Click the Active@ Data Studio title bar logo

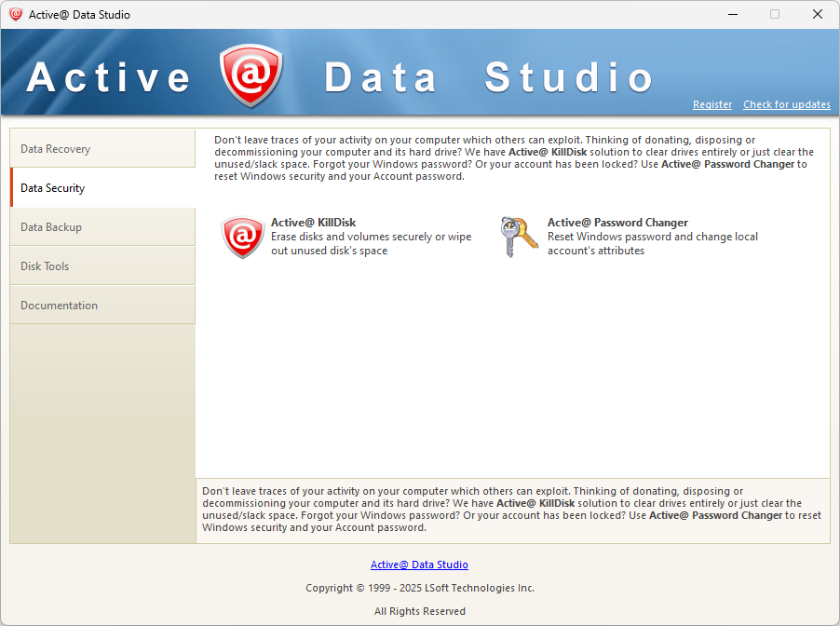tap(16, 15)
